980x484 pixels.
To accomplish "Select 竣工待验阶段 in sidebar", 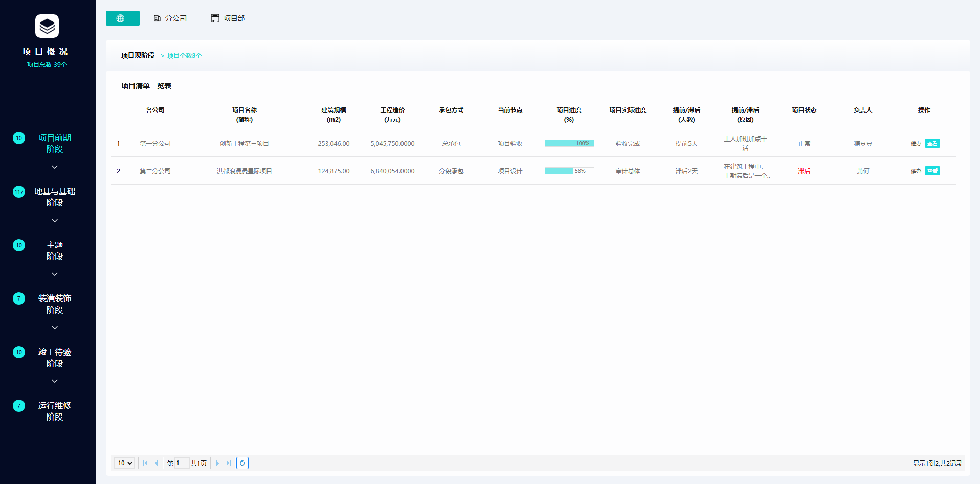I will pos(55,358).
